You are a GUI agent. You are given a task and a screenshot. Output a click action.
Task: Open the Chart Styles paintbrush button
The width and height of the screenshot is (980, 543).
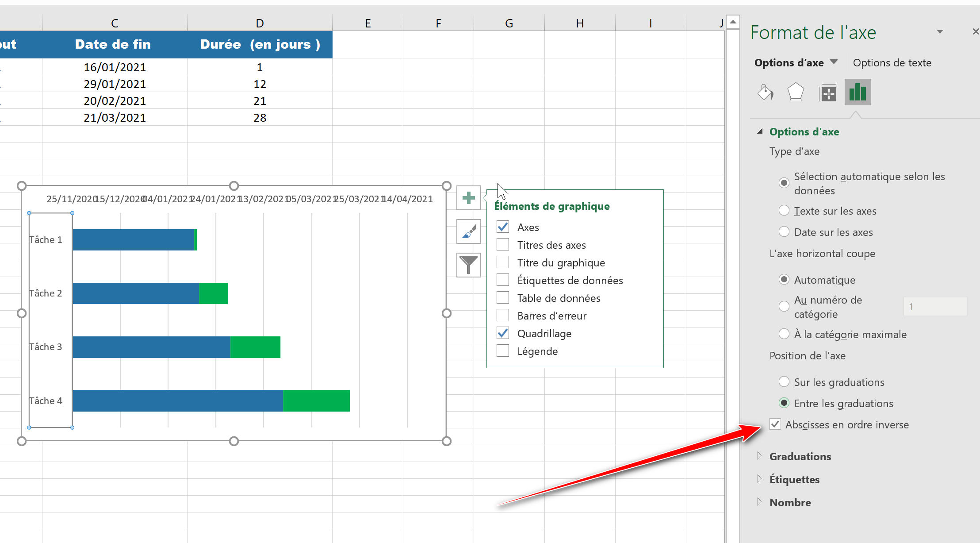point(468,231)
